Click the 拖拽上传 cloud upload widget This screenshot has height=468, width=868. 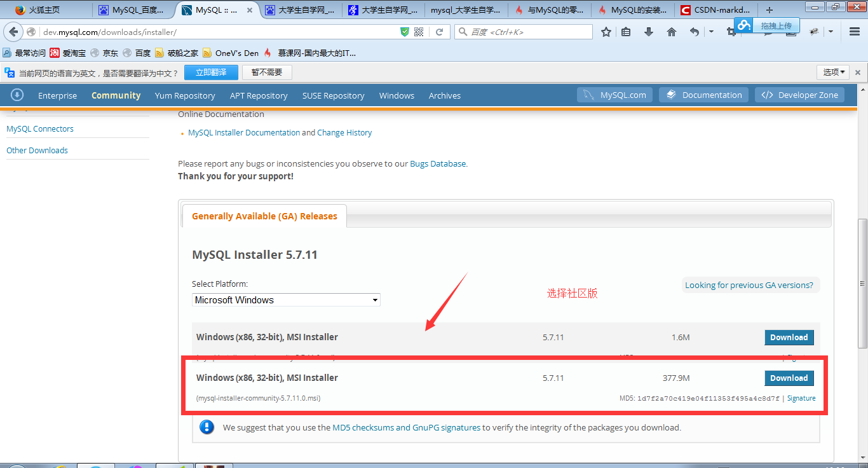click(x=767, y=25)
